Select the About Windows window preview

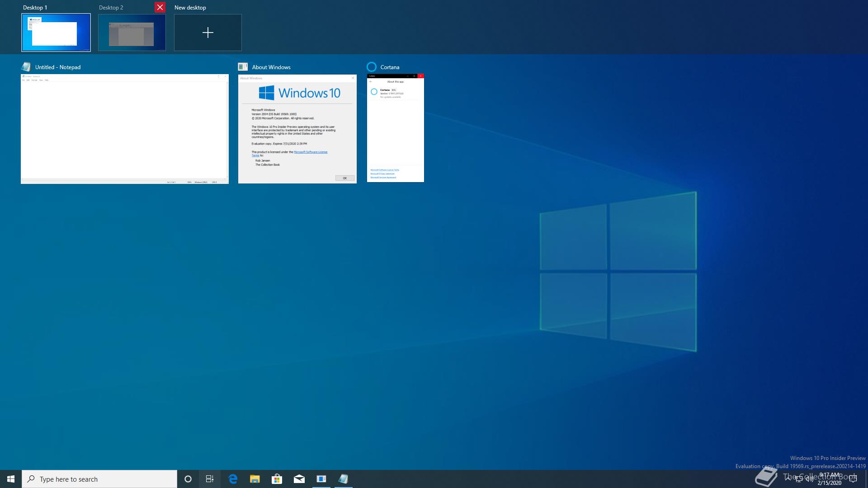coord(297,129)
